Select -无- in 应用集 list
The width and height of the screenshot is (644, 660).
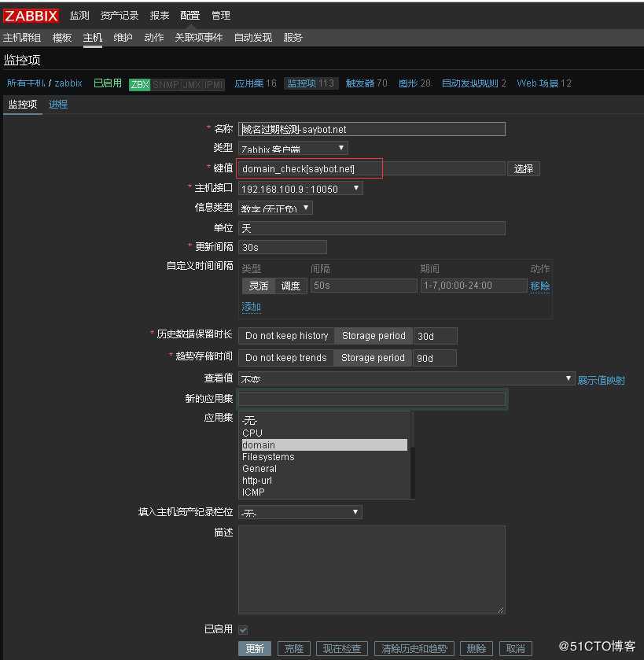tap(324, 421)
